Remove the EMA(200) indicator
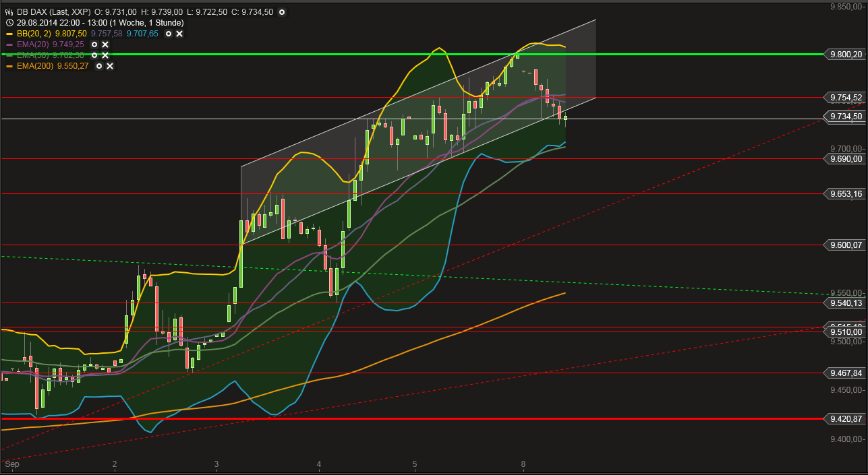This screenshot has width=868, height=475. pos(110,66)
